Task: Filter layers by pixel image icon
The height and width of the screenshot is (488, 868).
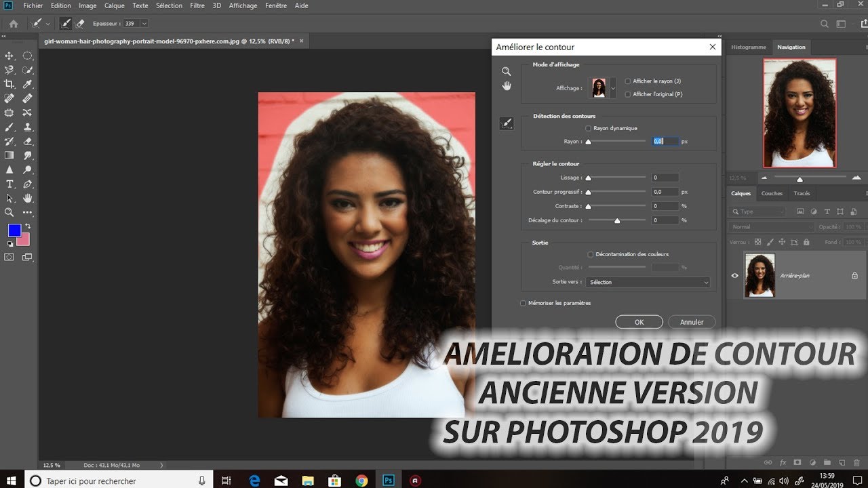Action: [800, 211]
